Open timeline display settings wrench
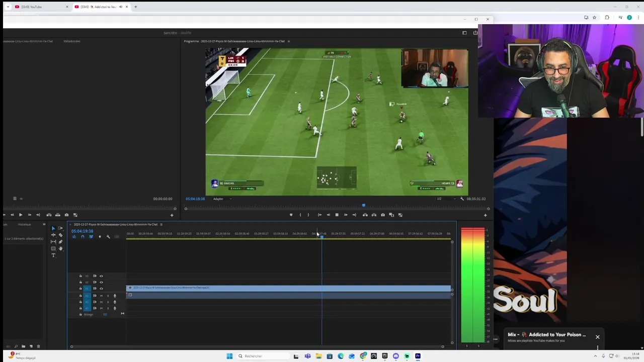This screenshot has height=362, width=644. coord(108,237)
